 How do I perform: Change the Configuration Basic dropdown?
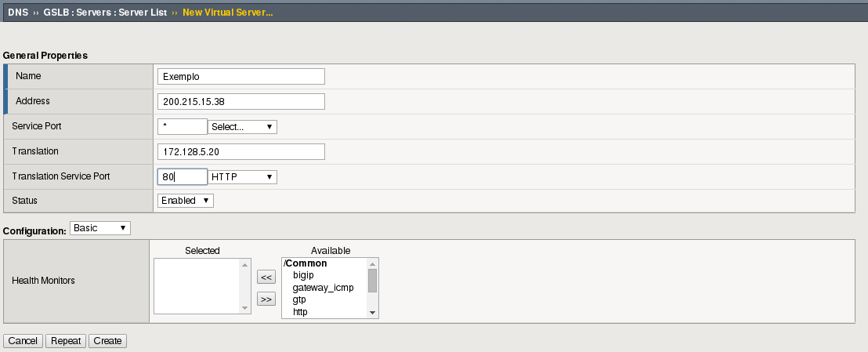coord(99,228)
